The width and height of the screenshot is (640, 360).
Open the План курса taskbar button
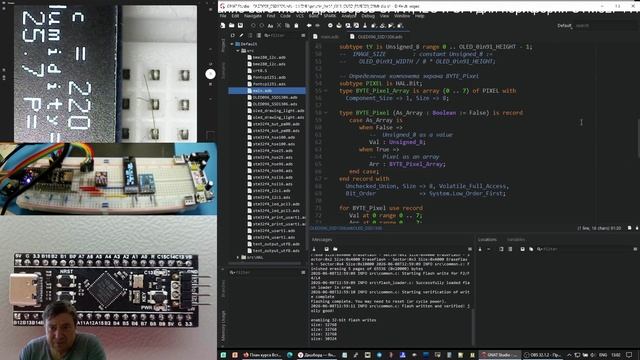[x=262, y=355]
